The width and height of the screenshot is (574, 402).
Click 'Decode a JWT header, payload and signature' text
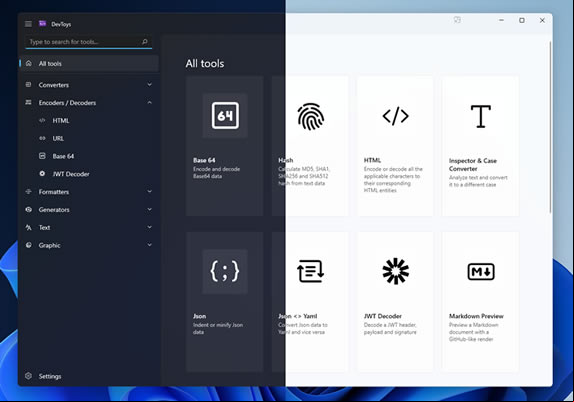[390, 328]
